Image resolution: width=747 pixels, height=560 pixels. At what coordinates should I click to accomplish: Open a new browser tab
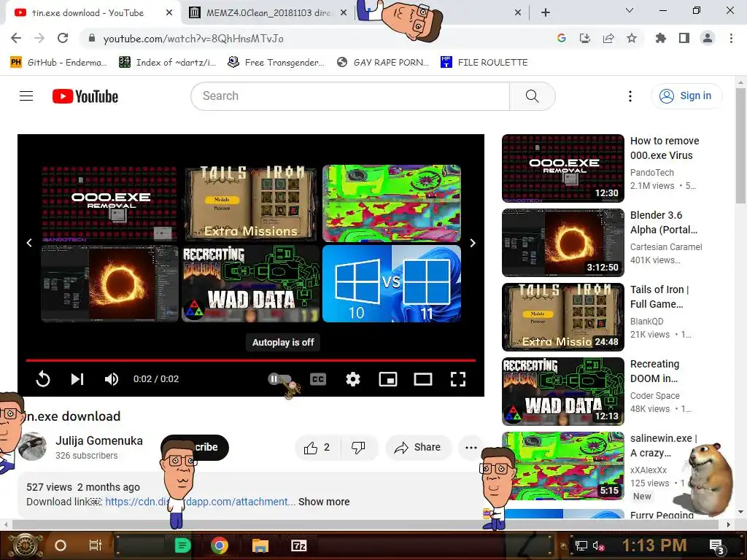click(546, 13)
